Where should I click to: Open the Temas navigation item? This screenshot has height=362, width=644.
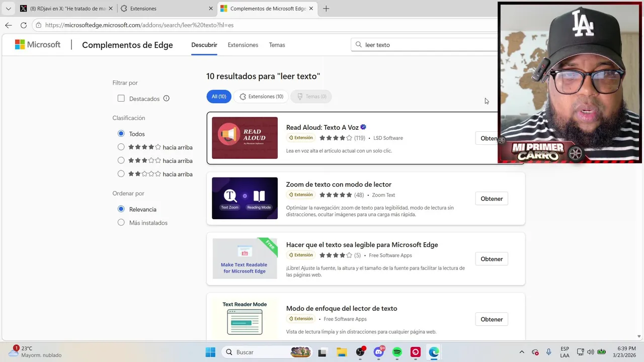click(277, 45)
